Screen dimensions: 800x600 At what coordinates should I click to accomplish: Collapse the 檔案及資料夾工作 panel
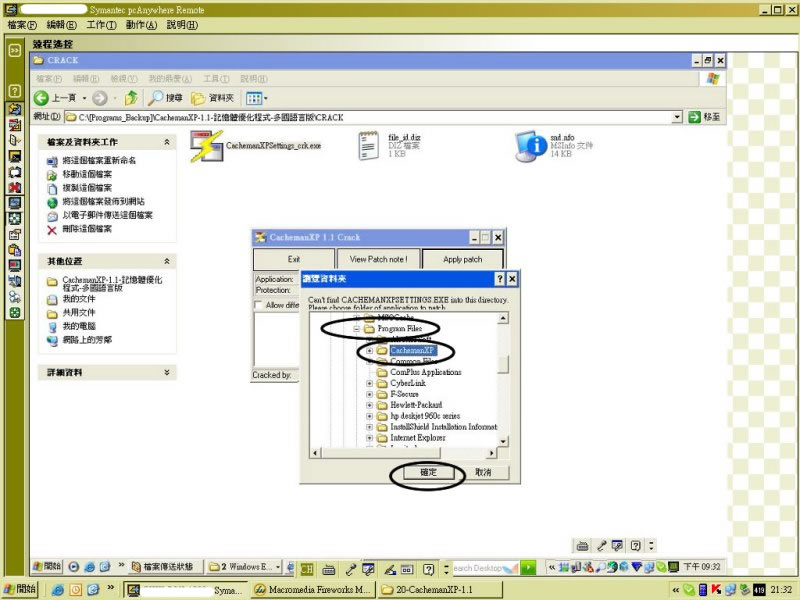click(167, 142)
